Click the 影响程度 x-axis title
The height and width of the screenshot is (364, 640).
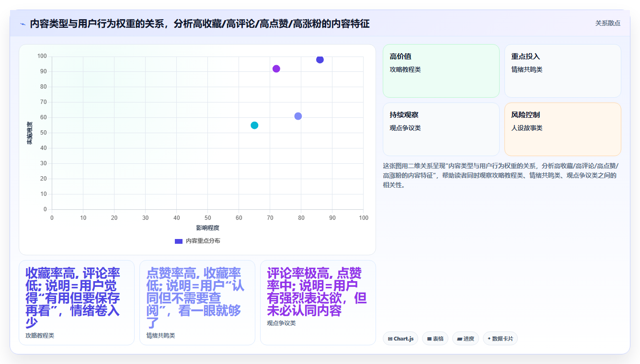coord(207,228)
